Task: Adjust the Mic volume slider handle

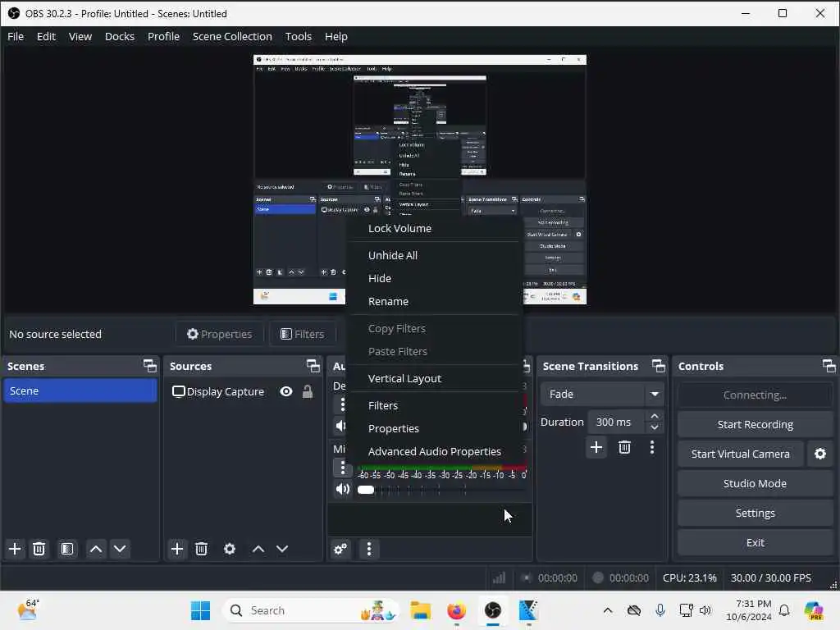Action: 366,489
